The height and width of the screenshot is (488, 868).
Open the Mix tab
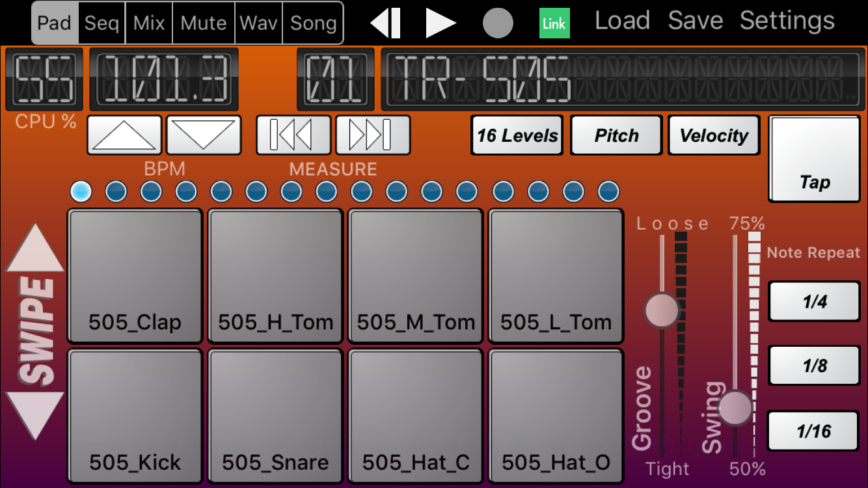click(149, 23)
